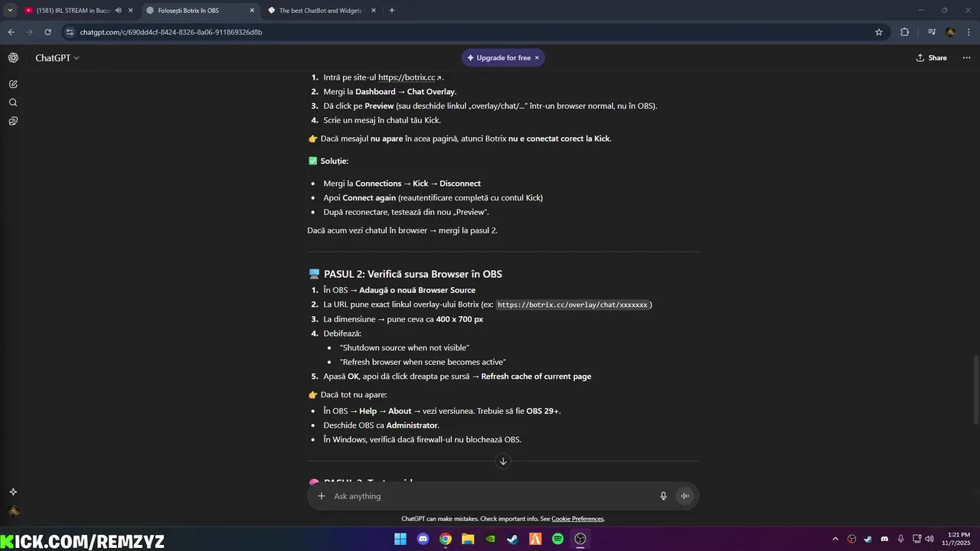Screen dimensions: 980x551
Task: Open the Chrome extensions puzzle icon
Action: point(905,32)
